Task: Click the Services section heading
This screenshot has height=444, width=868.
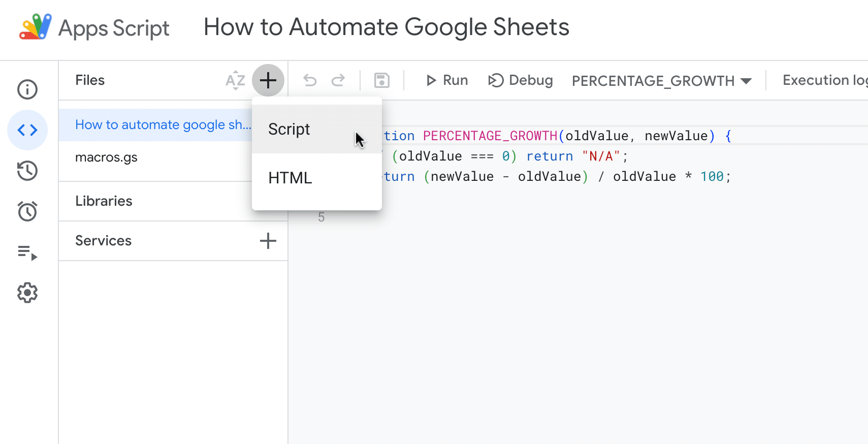Action: coord(103,241)
